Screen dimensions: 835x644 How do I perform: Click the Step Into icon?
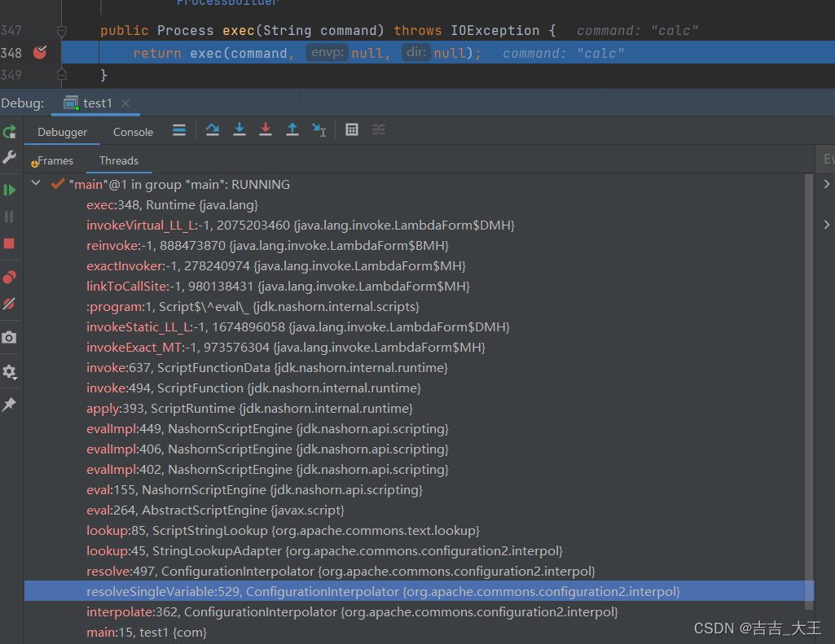pos(239,129)
